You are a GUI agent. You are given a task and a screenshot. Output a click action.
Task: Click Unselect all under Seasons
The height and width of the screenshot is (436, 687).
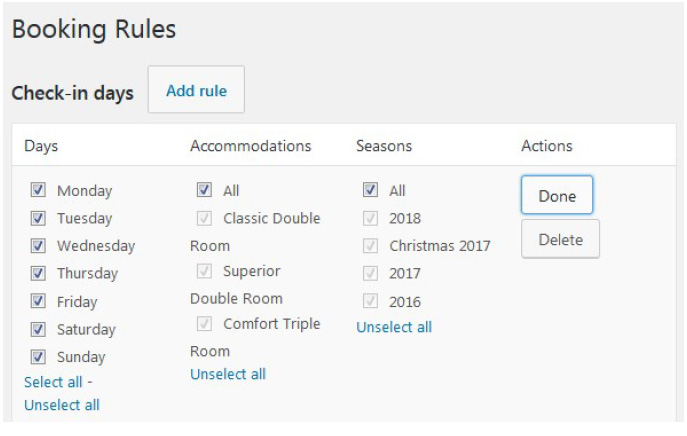pos(394,327)
